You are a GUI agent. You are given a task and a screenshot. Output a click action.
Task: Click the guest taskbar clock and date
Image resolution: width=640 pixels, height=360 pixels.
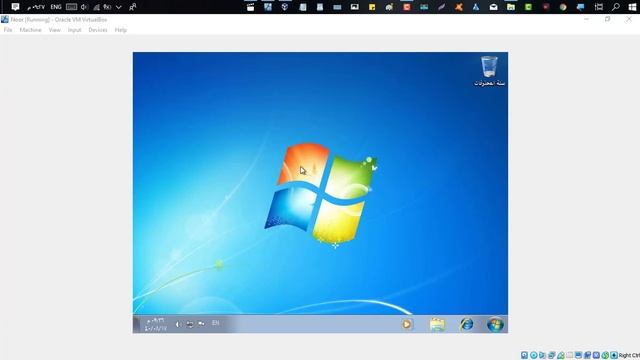click(x=156, y=324)
